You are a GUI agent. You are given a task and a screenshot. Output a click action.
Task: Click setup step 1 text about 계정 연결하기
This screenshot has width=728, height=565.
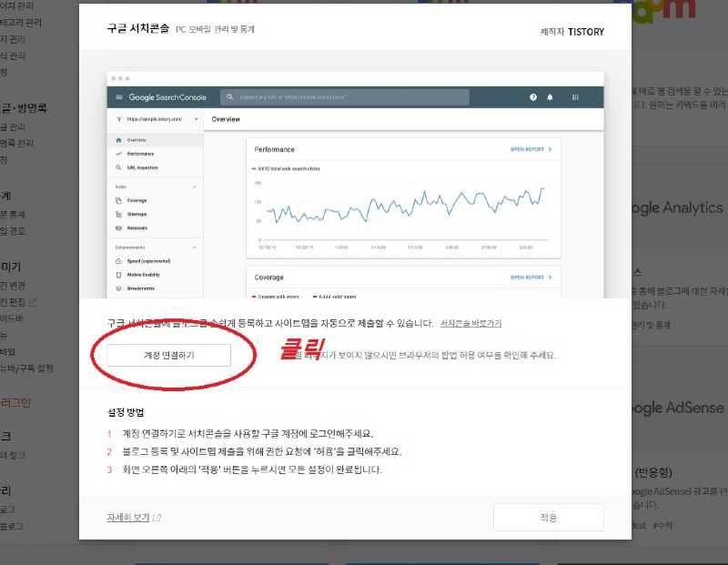pyautogui.click(x=248, y=433)
